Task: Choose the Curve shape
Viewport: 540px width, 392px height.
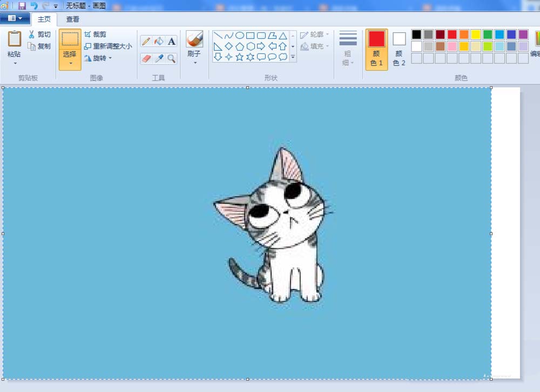Action: pyautogui.click(x=228, y=35)
